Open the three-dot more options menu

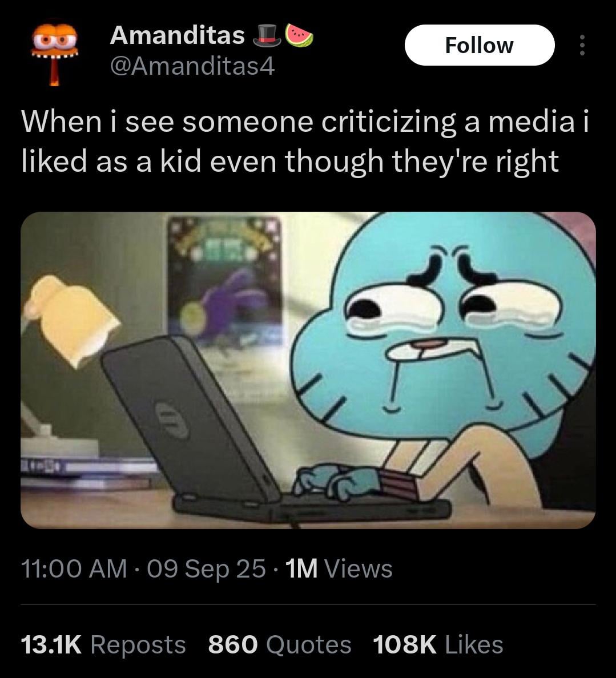582,45
